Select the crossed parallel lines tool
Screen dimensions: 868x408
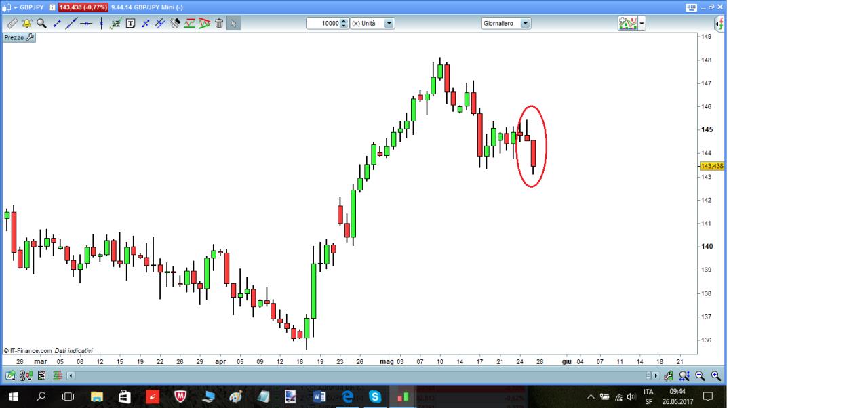click(x=159, y=23)
